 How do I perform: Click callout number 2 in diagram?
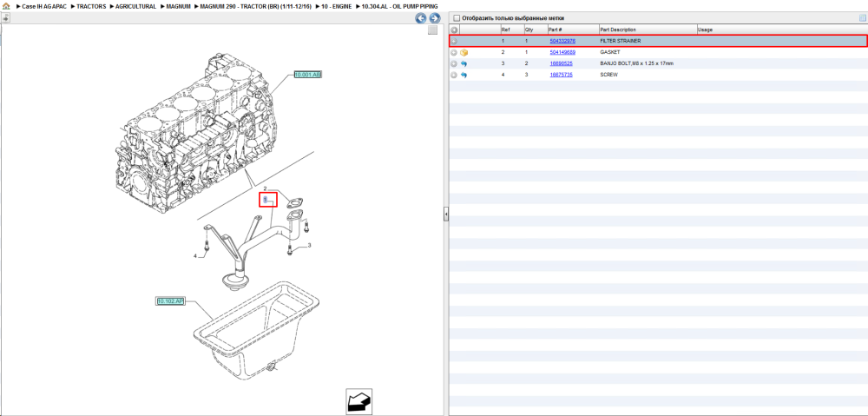(265, 188)
